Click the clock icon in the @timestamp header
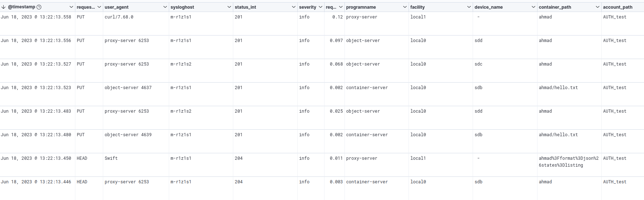The width and height of the screenshot is (644, 200). 39,7
